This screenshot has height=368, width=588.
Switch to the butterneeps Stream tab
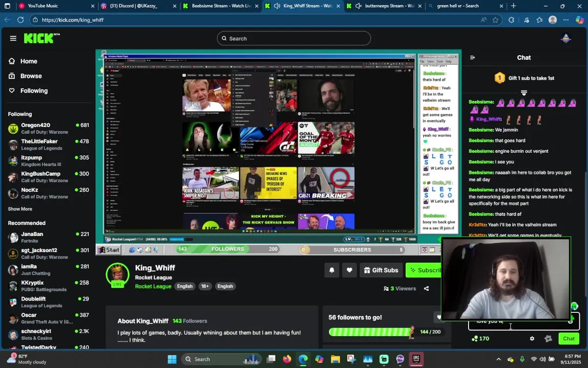(x=384, y=6)
